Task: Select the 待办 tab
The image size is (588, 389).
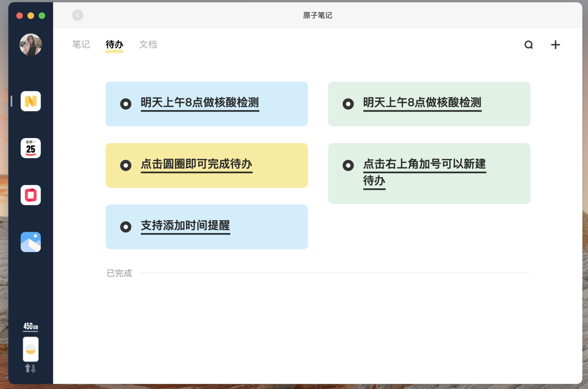Action: [114, 45]
